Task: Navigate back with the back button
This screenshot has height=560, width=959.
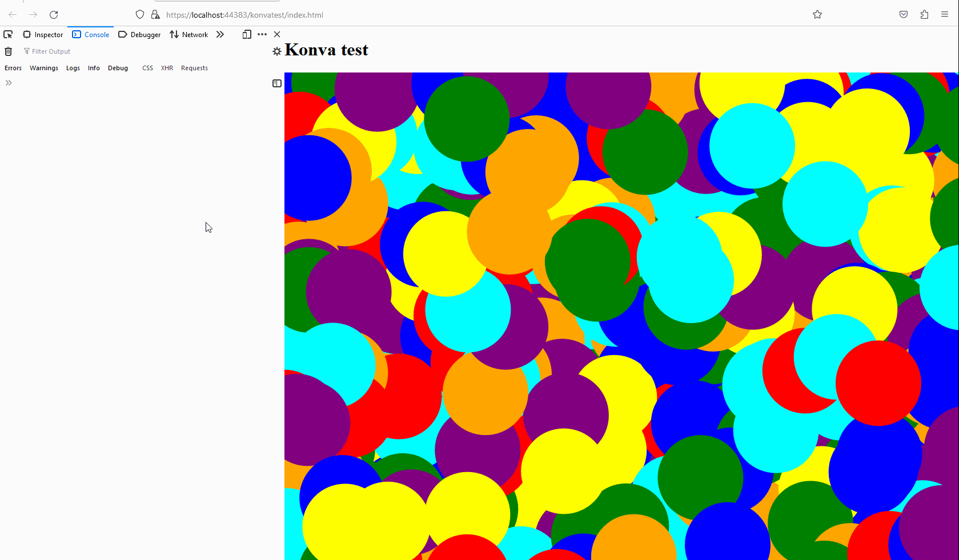Action: (13, 15)
